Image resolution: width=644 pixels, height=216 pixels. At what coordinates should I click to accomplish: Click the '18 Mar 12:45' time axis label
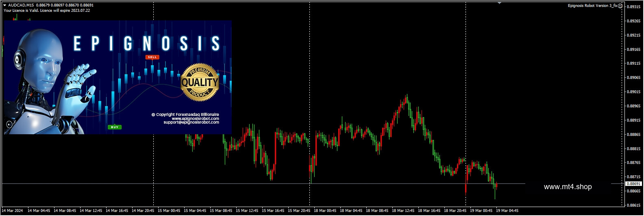coord(403,211)
